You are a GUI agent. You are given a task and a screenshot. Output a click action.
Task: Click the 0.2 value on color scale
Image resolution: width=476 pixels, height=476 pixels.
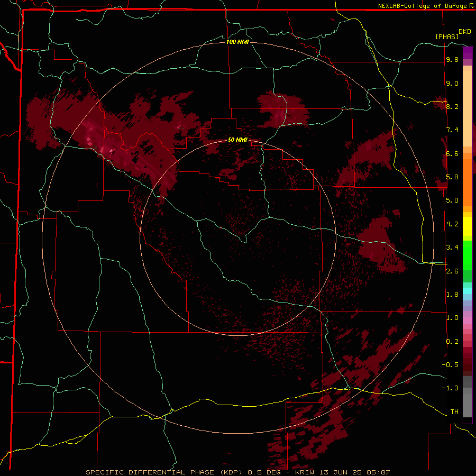[452, 342]
